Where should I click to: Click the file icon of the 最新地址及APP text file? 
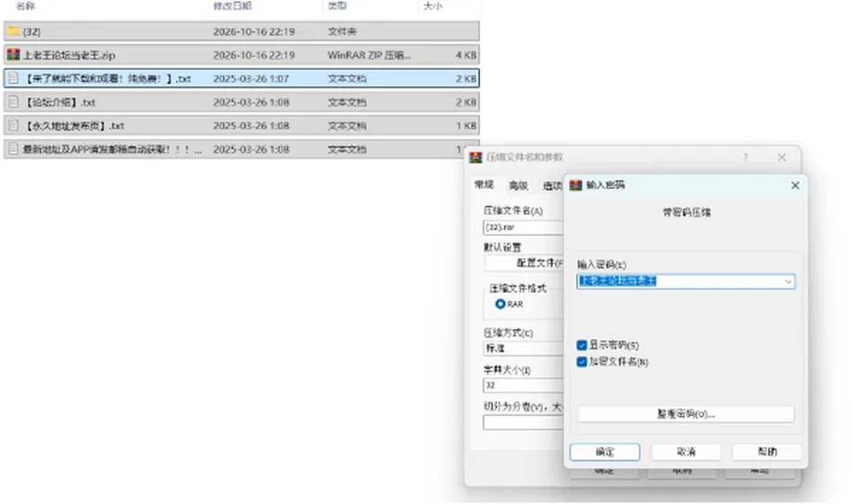click(x=13, y=149)
